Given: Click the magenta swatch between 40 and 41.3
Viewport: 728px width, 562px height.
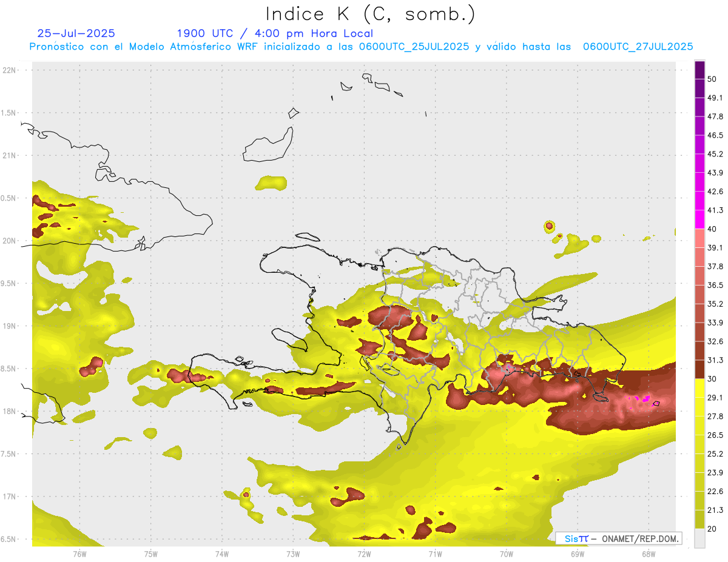Looking at the screenshot, I should [699, 219].
